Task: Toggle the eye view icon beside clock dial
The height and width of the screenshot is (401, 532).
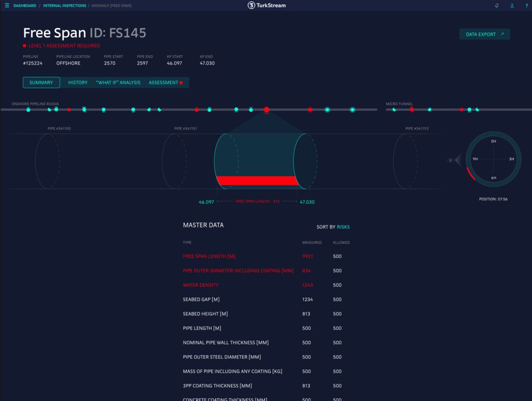Action: (x=451, y=160)
